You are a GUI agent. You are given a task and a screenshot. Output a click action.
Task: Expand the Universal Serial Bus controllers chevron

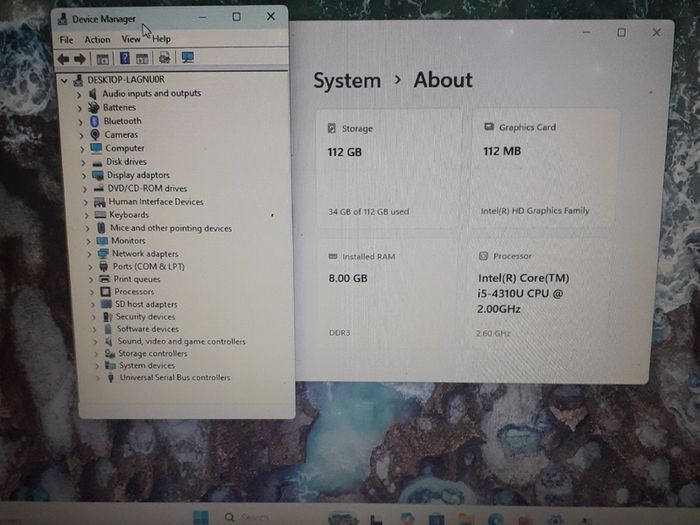98,378
